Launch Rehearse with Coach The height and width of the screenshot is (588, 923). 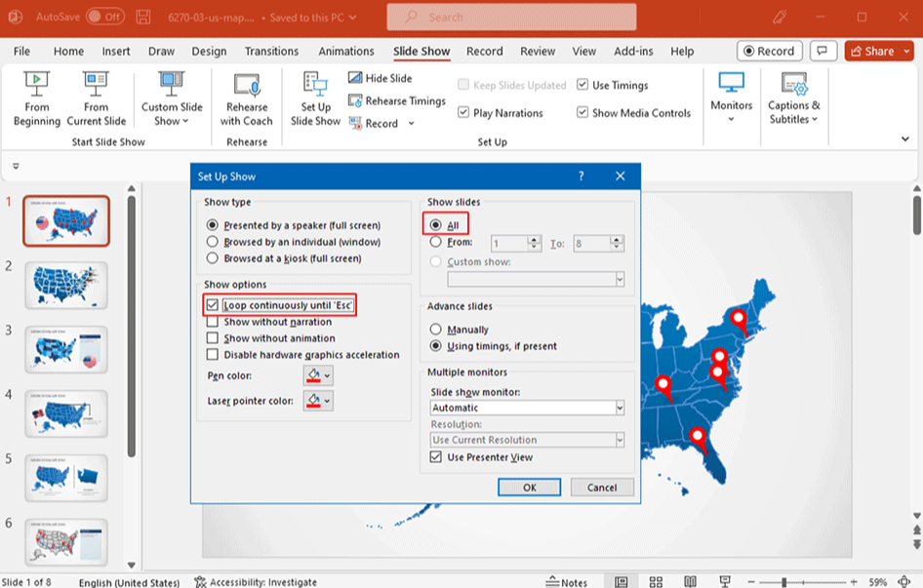247,98
